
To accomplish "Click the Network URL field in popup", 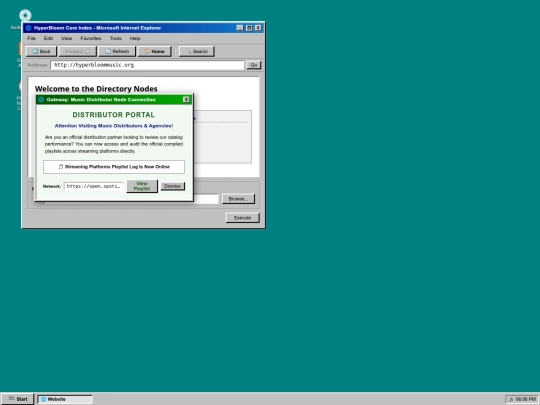I will [x=93, y=186].
